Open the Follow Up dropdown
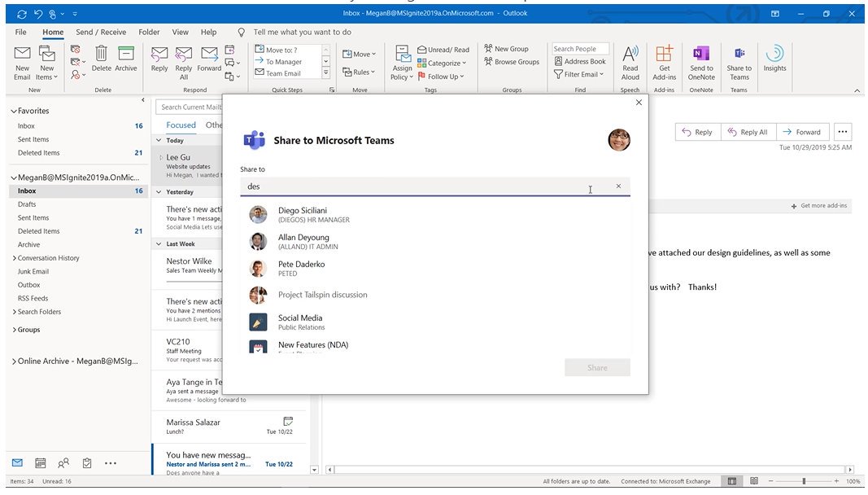This screenshot has height=495, width=868. coord(441,77)
